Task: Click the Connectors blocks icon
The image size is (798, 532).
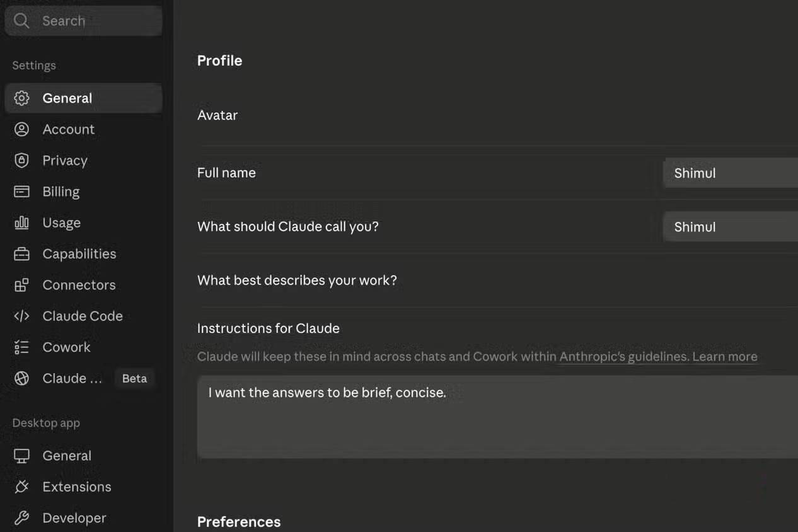Action: pyautogui.click(x=21, y=285)
